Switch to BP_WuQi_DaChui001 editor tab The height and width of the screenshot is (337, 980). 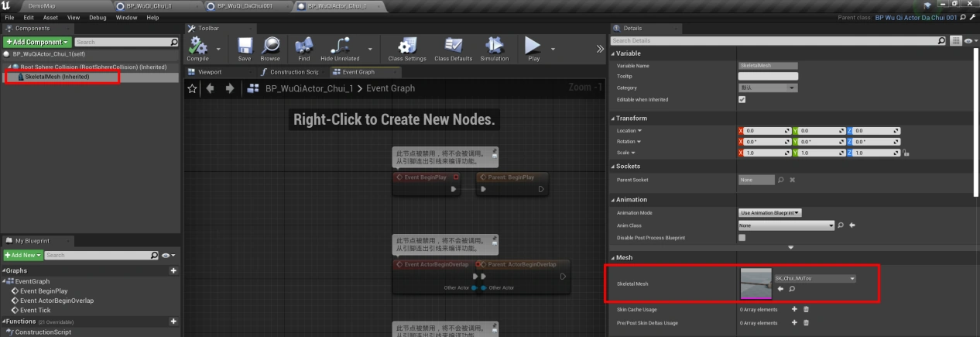coord(247,5)
